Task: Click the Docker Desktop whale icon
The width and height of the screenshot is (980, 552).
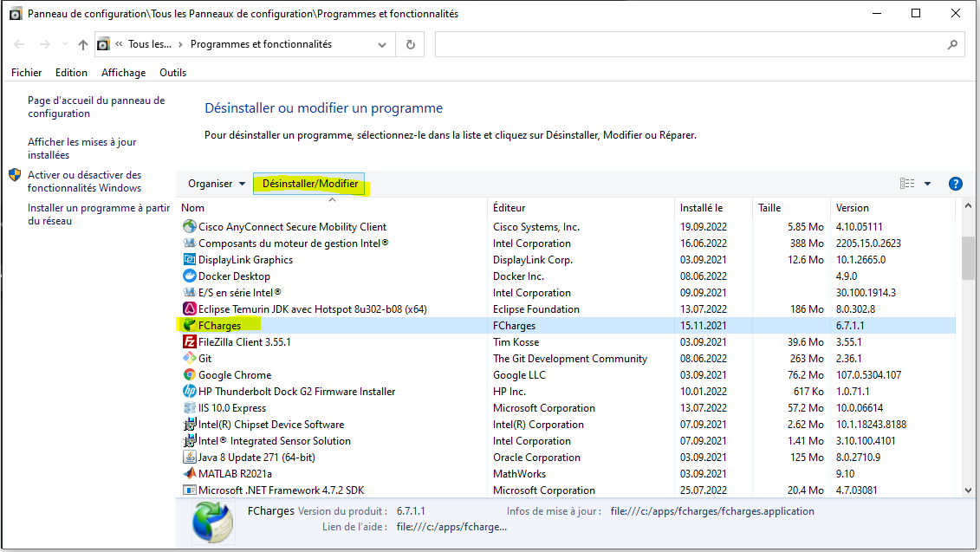Action: tap(190, 276)
